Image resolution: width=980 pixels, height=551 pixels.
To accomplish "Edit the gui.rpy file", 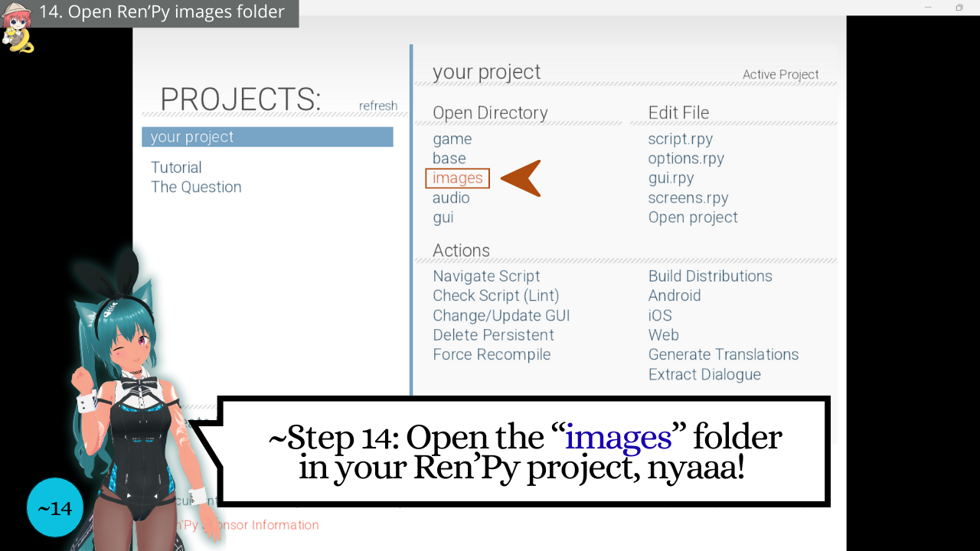I will (x=671, y=178).
